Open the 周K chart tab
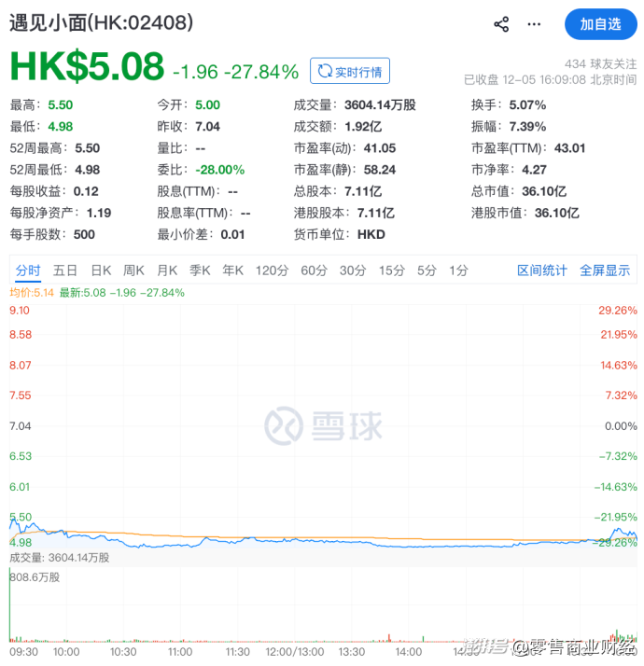This screenshot has height=666, width=644. pos(133,271)
